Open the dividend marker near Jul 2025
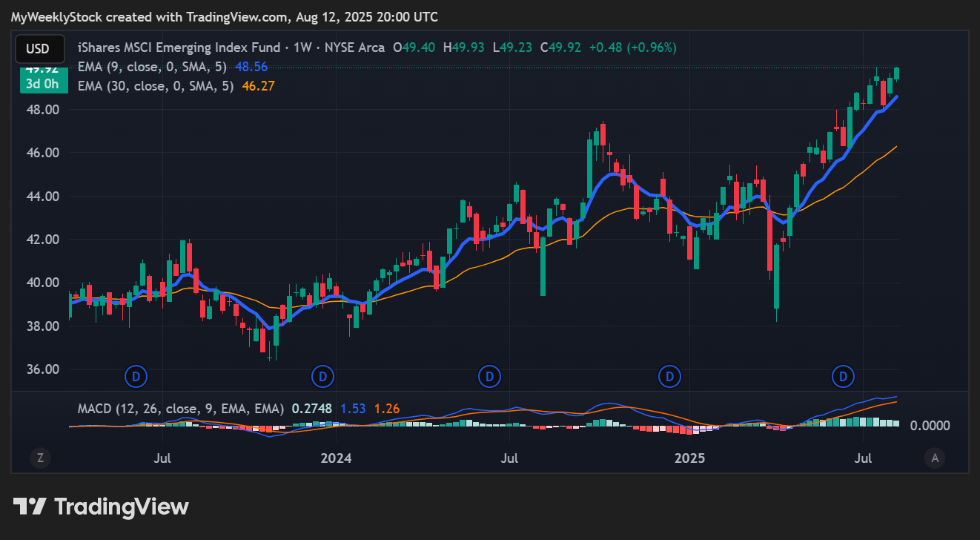This screenshot has height=540, width=980. tap(843, 377)
